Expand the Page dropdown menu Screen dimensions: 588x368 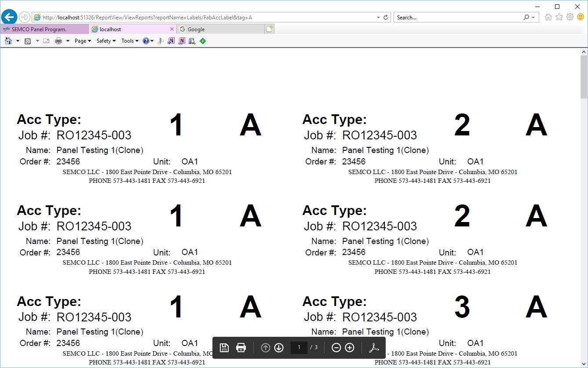point(83,41)
